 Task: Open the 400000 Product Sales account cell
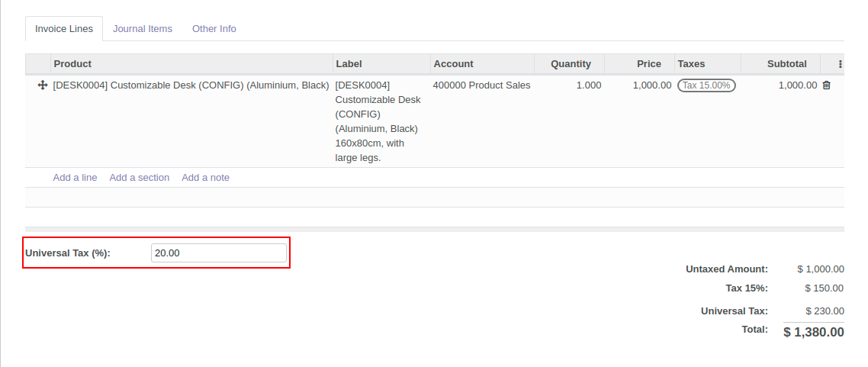pyautogui.click(x=481, y=85)
